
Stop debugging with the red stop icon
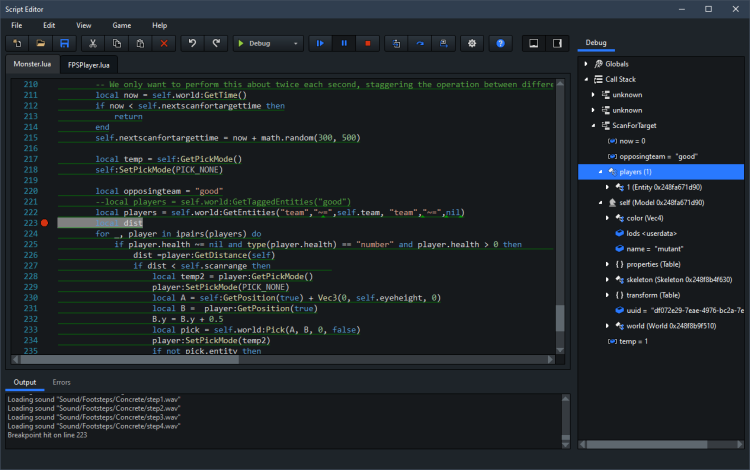(368, 44)
